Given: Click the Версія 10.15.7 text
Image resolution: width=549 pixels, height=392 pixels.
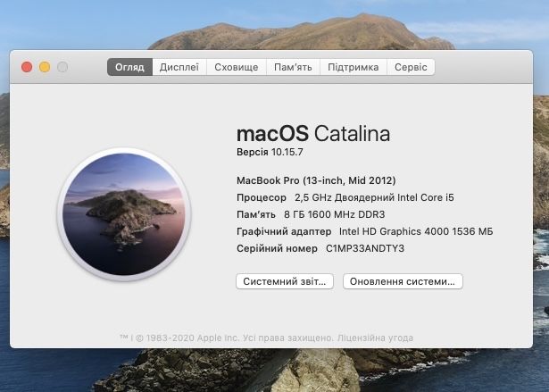Looking at the screenshot, I should coord(270,153).
